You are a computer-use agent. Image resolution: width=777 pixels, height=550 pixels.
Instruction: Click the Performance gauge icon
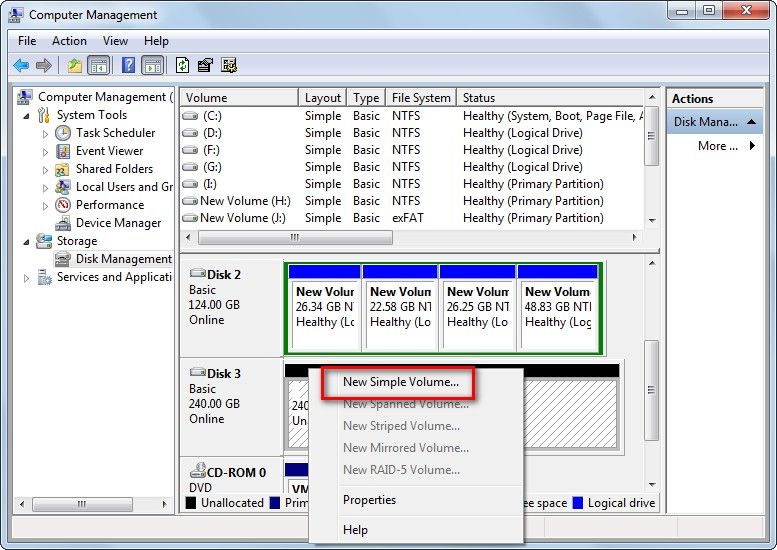pos(63,205)
